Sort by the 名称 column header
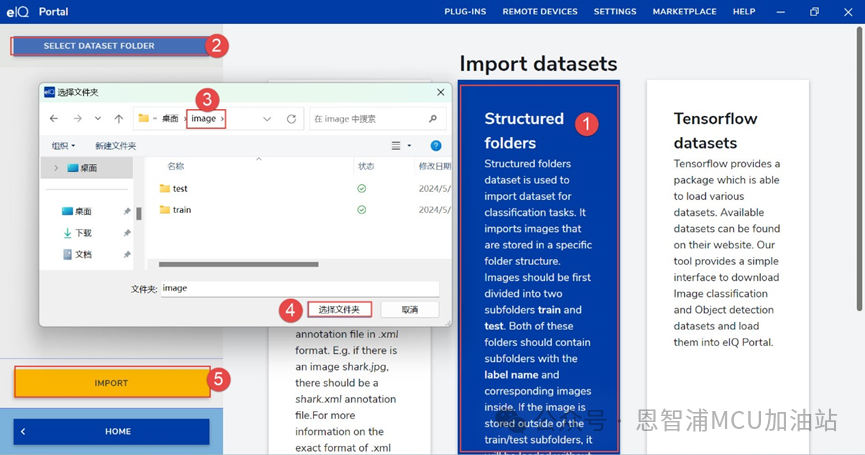The width and height of the screenshot is (865, 455). coord(175,166)
